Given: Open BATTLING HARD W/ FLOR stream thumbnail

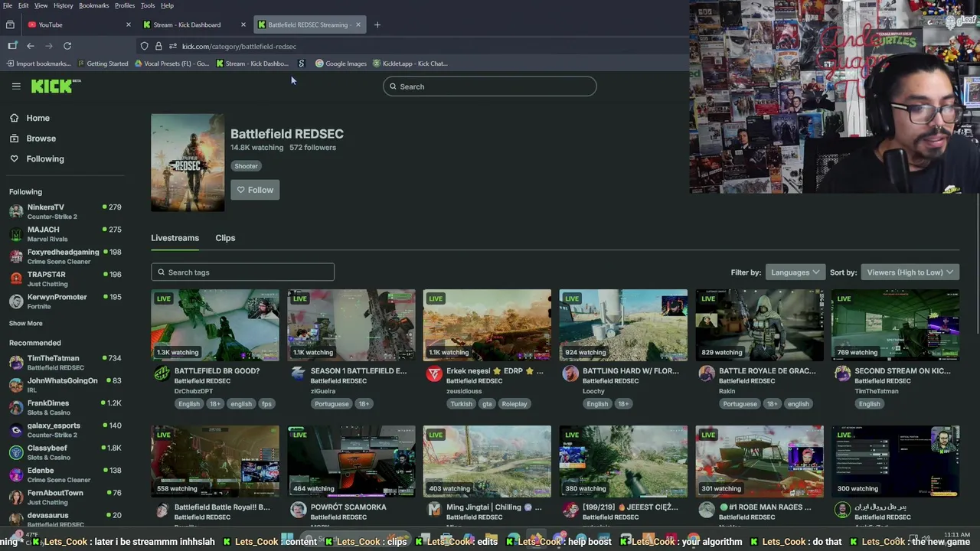Looking at the screenshot, I should (x=623, y=324).
